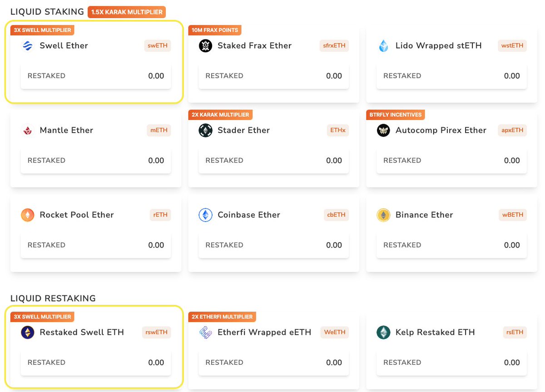Click the "Swell Ether" asset name

(64, 45)
